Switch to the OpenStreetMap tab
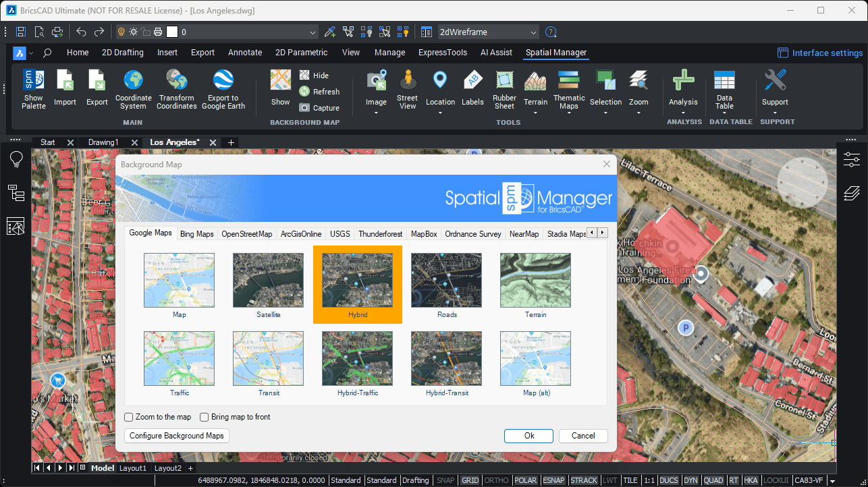Image resolution: width=868 pixels, height=487 pixels. point(247,234)
